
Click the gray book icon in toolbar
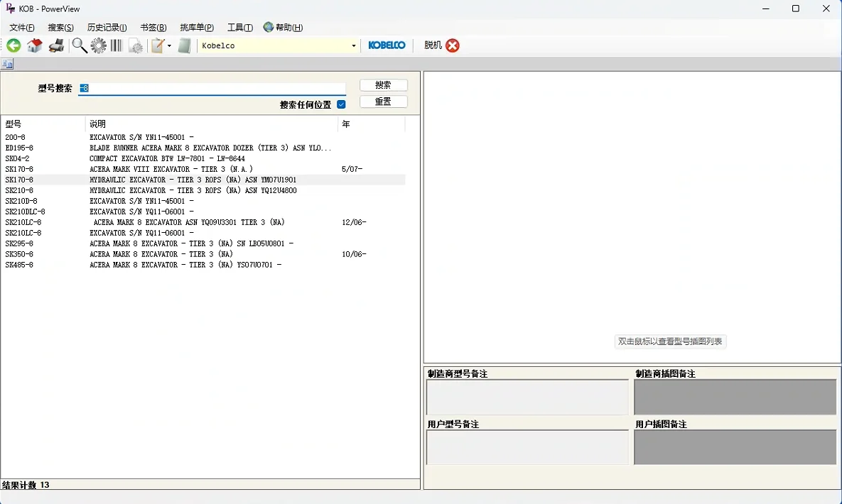click(x=184, y=45)
